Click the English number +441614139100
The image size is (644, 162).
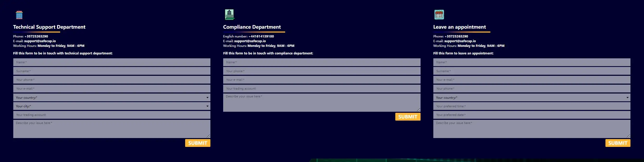coord(261,36)
